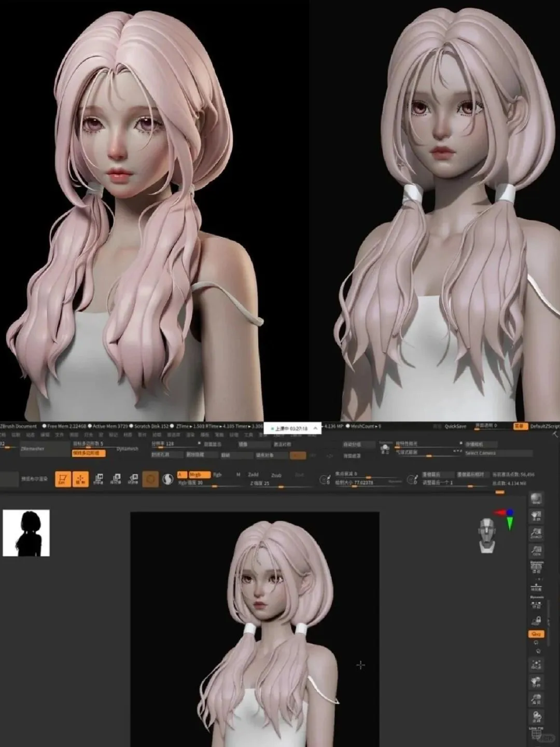Adjust the Z intensity 25 slider
The image size is (560, 747).
point(282,483)
